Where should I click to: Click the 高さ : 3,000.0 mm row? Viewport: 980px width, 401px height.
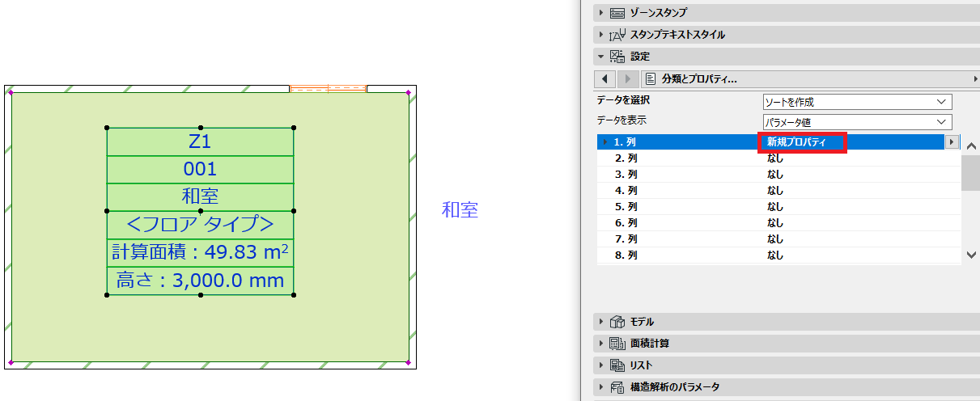pos(200,281)
